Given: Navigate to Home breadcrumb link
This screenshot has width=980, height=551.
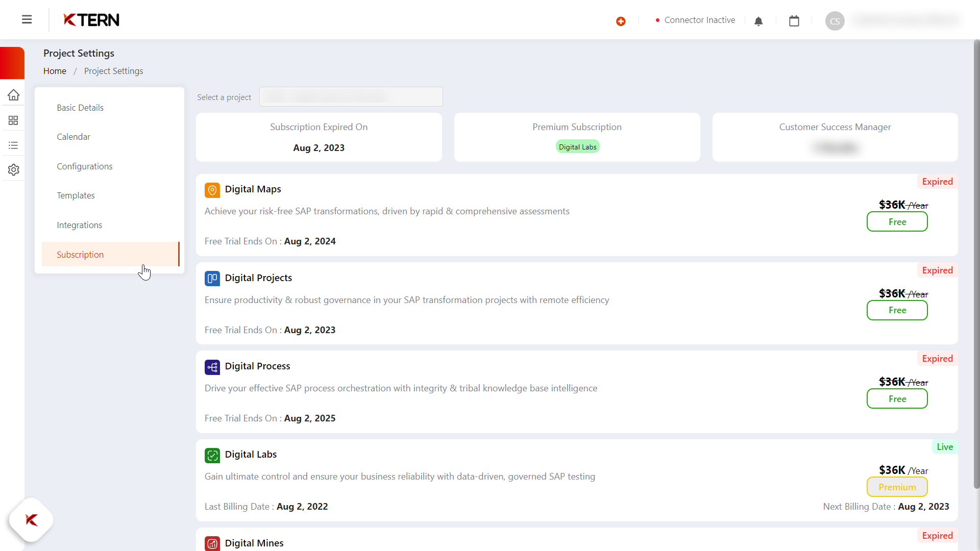Looking at the screenshot, I should pos(55,71).
